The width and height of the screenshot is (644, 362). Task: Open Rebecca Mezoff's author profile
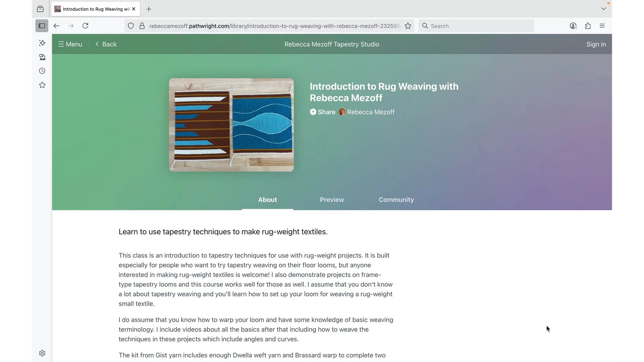pyautogui.click(x=367, y=112)
